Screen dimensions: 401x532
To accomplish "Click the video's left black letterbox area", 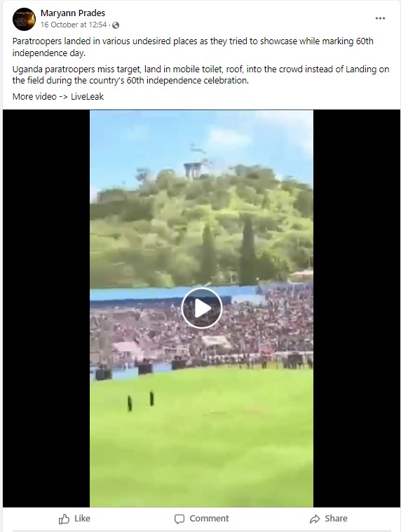I will pos(46,308).
